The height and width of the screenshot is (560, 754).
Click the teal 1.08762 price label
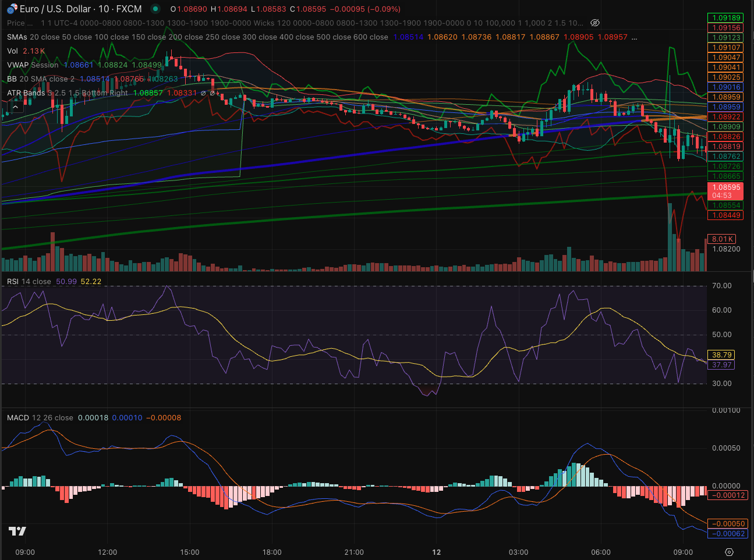pos(725,156)
